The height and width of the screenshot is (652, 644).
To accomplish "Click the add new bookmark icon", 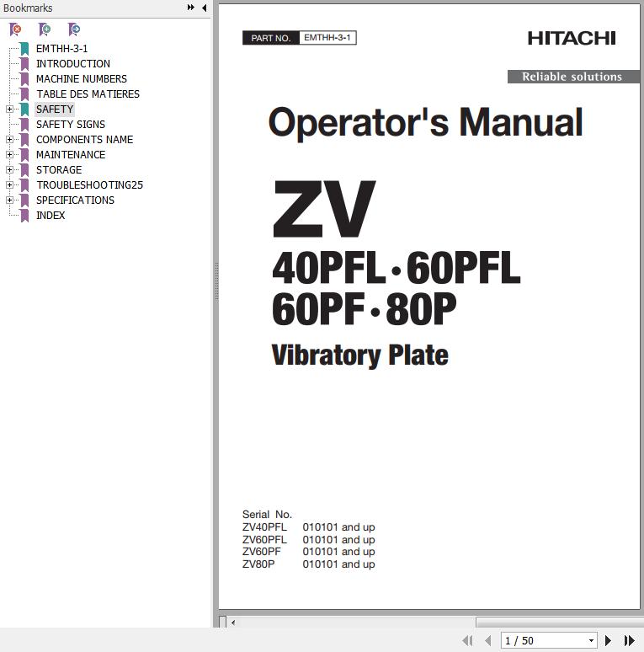I will [x=45, y=29].
